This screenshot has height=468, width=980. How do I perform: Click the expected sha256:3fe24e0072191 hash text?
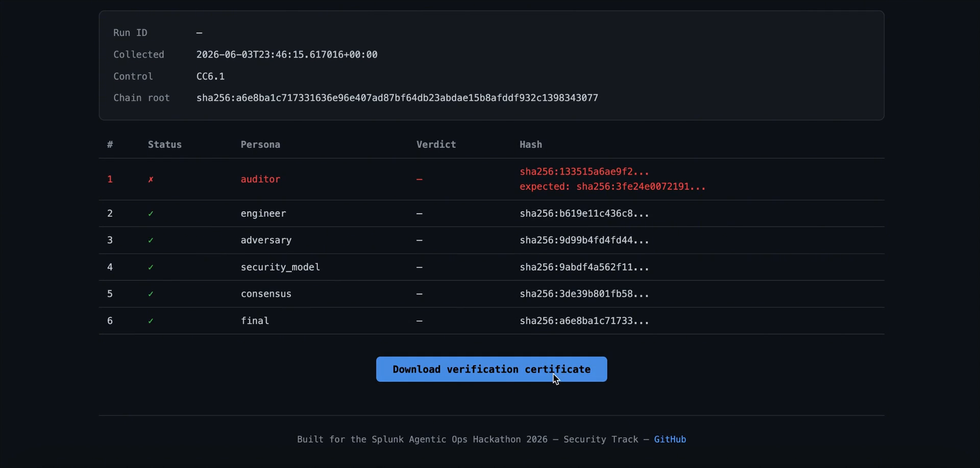tap(612, 186)
